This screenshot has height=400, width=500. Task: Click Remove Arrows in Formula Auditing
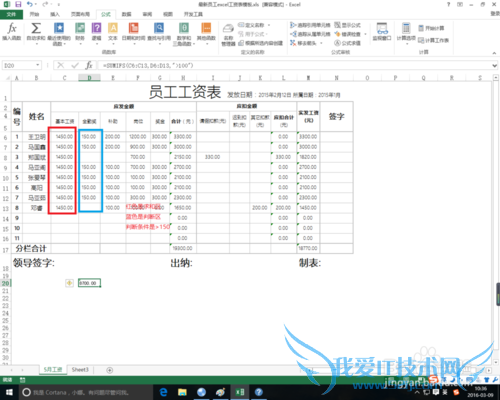point(303,43)
